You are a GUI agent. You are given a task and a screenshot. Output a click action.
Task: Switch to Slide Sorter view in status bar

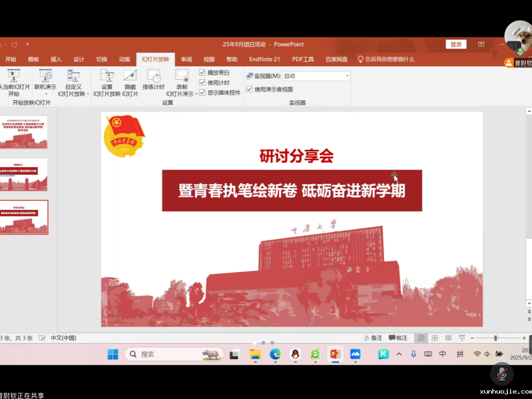435,338
